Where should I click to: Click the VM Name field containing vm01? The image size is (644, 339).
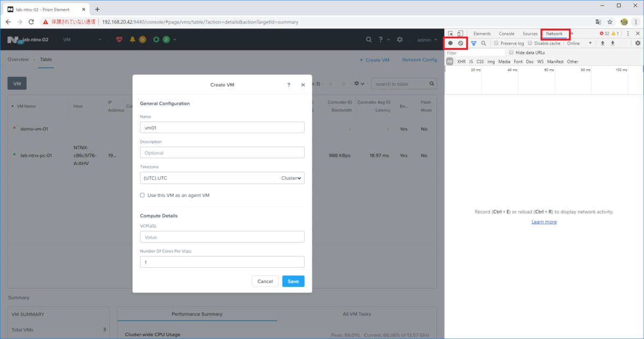click(222, 127)
